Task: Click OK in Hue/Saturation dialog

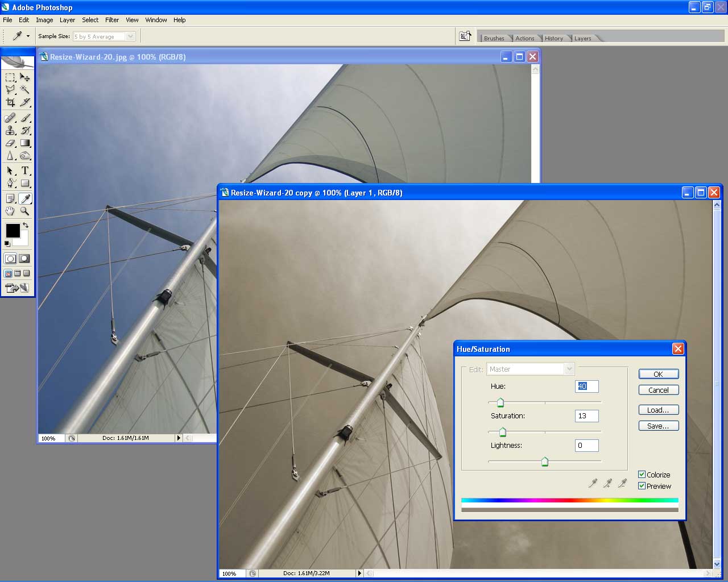Action: click(x=659, y=374)
